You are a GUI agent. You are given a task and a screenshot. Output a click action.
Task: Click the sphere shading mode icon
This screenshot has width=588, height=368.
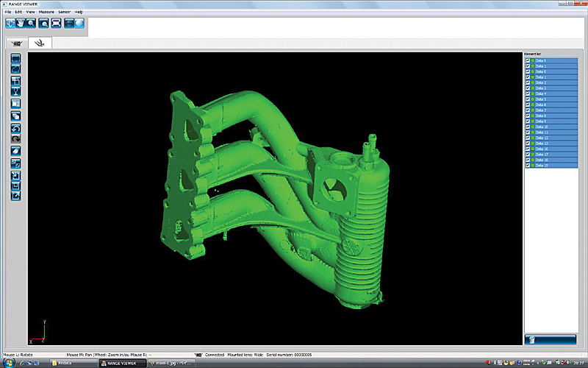tap(79, 24)
